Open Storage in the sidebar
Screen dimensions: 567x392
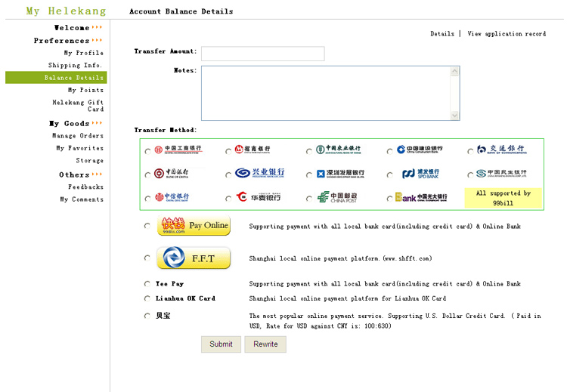(90, 160)
